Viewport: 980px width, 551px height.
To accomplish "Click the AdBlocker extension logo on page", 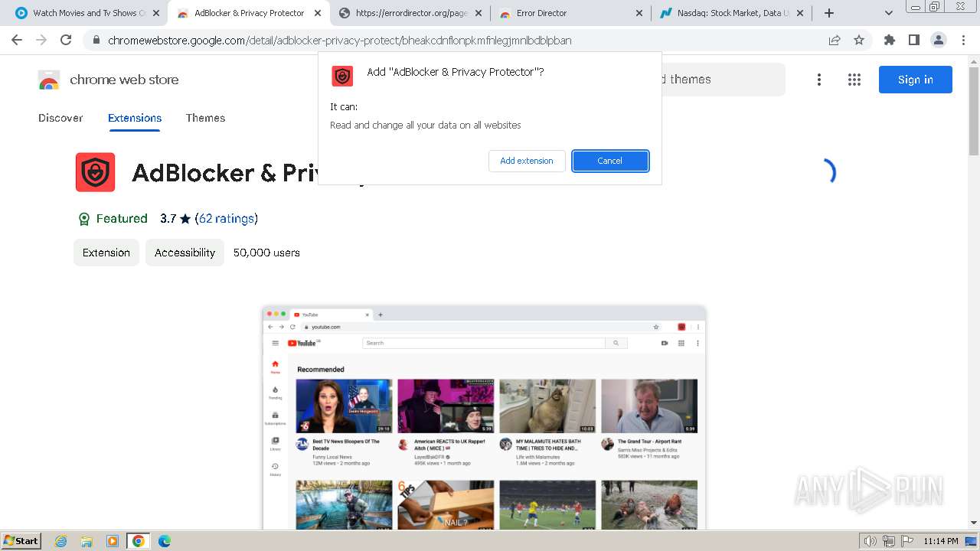I will pyautogui.click(x=95, y=172).
